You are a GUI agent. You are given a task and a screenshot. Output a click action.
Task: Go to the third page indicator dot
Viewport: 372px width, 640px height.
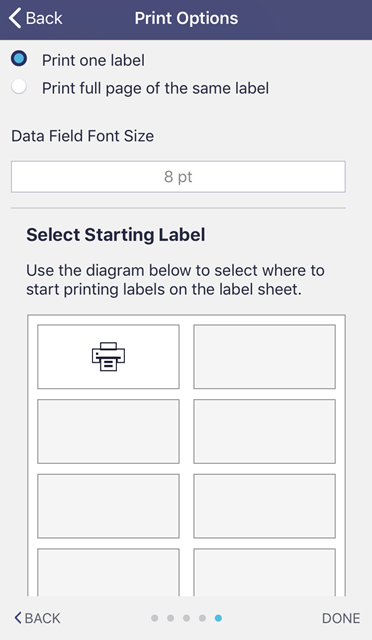tap(186, 618)
